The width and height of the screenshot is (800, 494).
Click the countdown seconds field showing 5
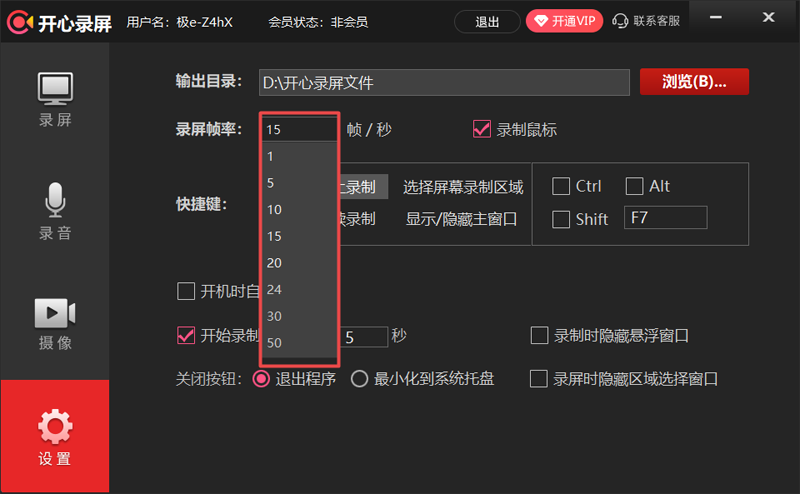pyautogui.click(x=363, y=337)
